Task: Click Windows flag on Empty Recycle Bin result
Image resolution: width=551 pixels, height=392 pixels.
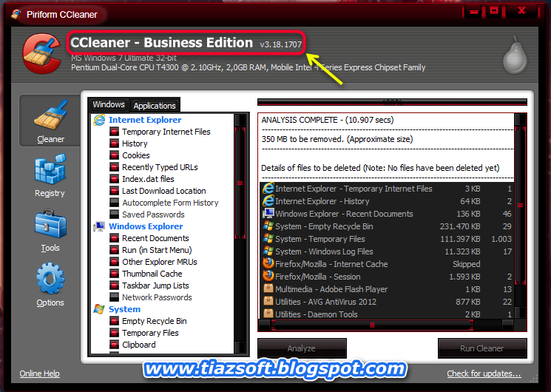Action: click(268, 226)
